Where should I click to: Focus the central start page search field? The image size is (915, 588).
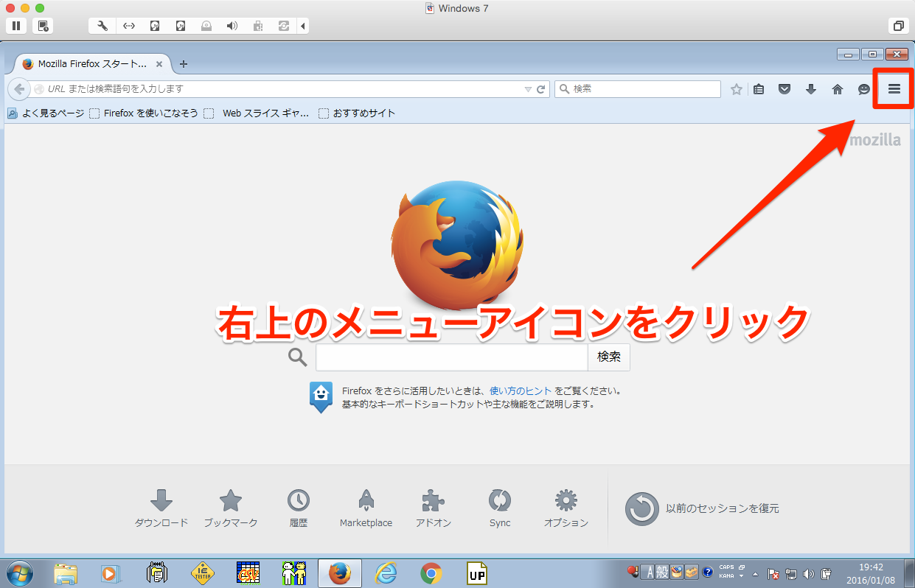452,357
